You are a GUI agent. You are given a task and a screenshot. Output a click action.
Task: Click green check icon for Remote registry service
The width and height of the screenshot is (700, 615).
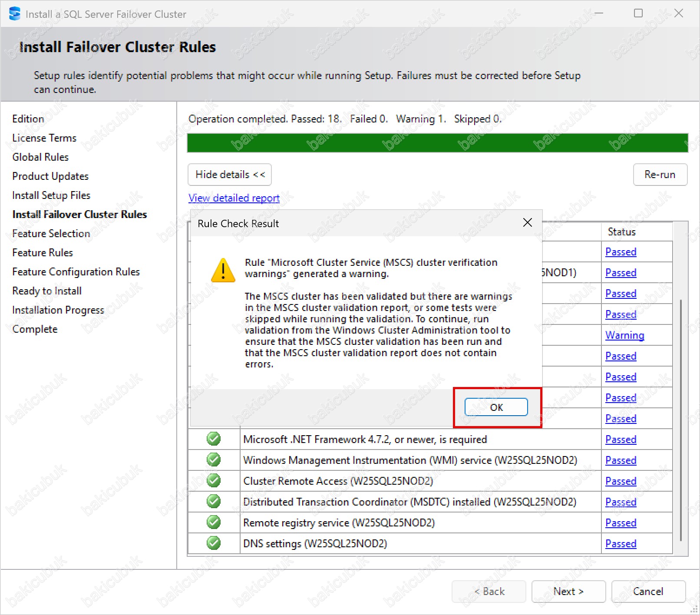point(214,522)
